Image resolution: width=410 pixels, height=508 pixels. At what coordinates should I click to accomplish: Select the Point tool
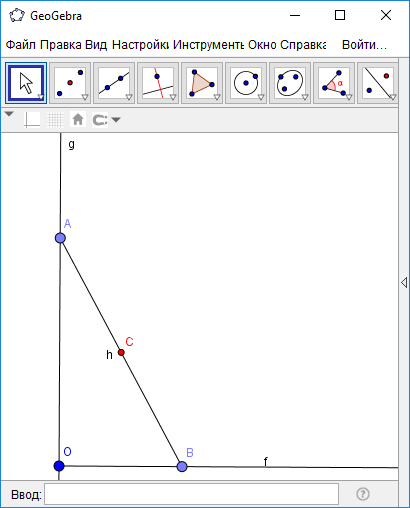70,83
